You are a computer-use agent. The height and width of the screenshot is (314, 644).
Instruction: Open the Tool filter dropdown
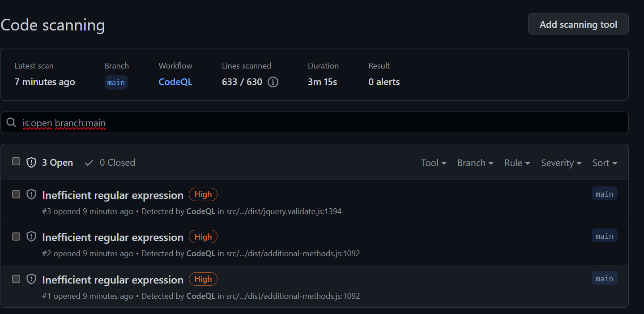(x=433, y=163)
